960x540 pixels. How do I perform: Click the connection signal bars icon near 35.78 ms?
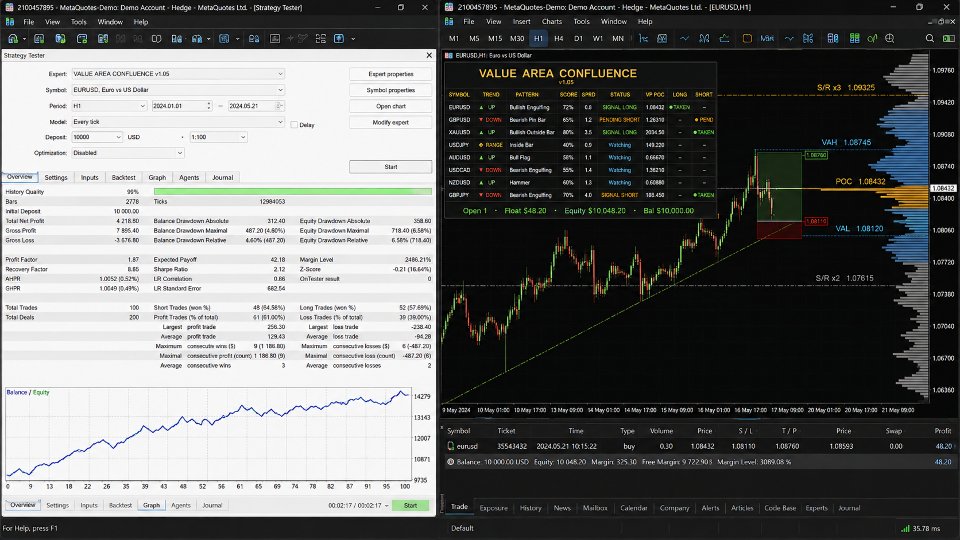(x=905, y=528)
